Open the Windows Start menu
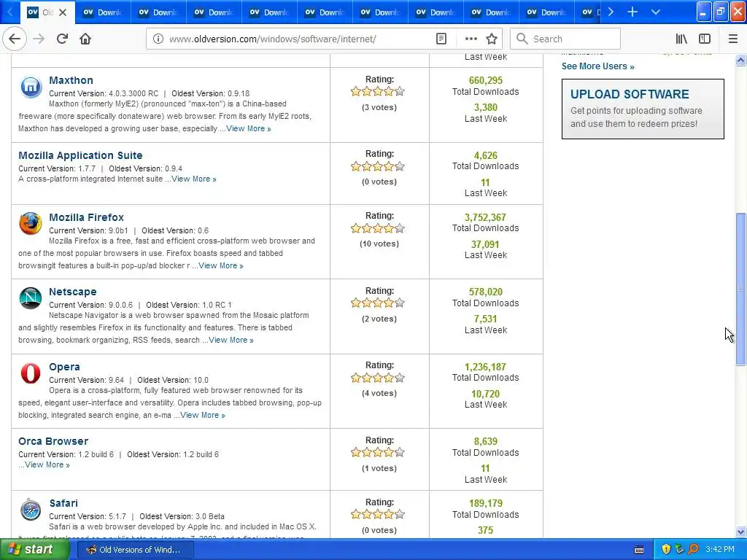 [34, 550]
